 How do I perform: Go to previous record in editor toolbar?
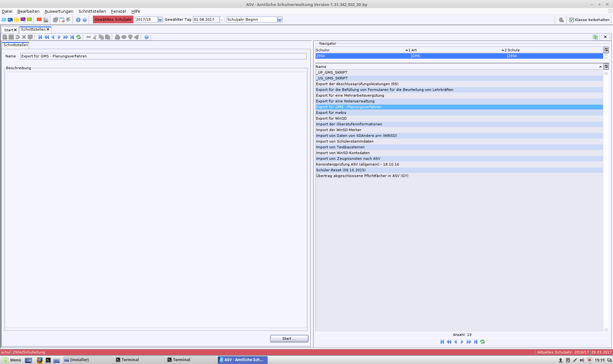(x=53, y=37)
